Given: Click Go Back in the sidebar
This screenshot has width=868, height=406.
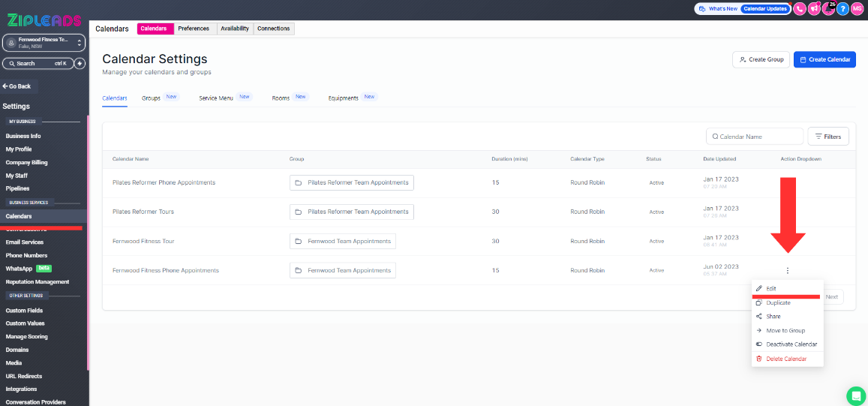Looking at the screenshot, I should (x=18, y=86).
